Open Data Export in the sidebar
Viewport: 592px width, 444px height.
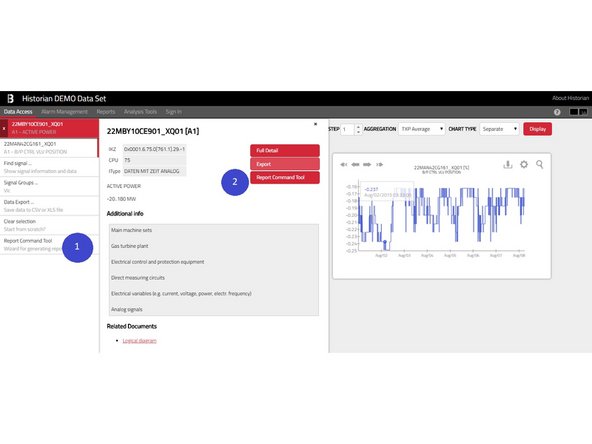[49, 206]
